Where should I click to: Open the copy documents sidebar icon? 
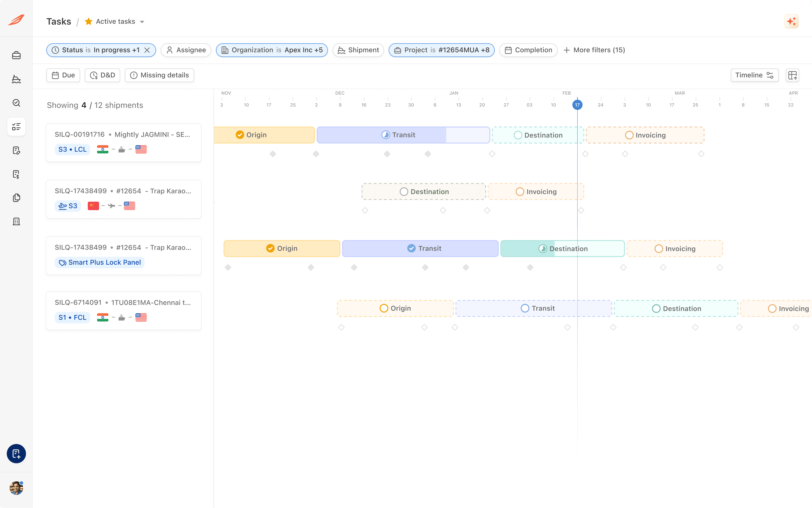(16, 198)
